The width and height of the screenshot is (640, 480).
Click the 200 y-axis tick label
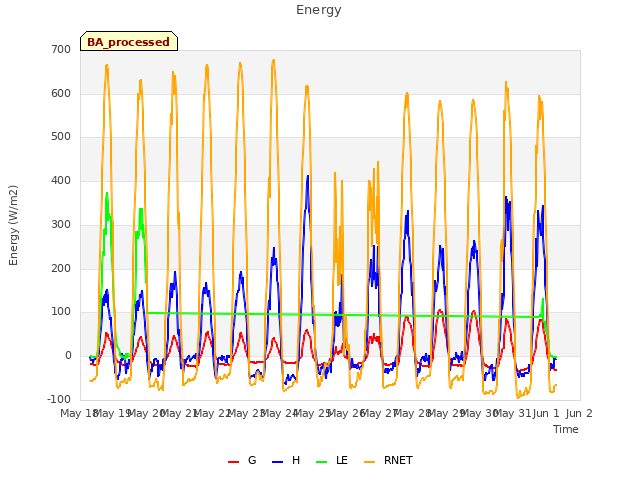coord(61,269)
